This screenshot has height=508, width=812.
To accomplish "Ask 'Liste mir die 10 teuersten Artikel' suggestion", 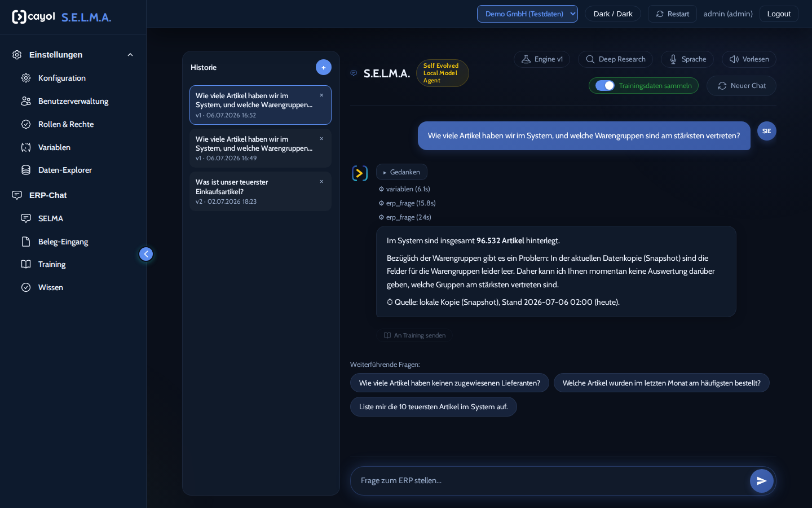I will (434, 406).
